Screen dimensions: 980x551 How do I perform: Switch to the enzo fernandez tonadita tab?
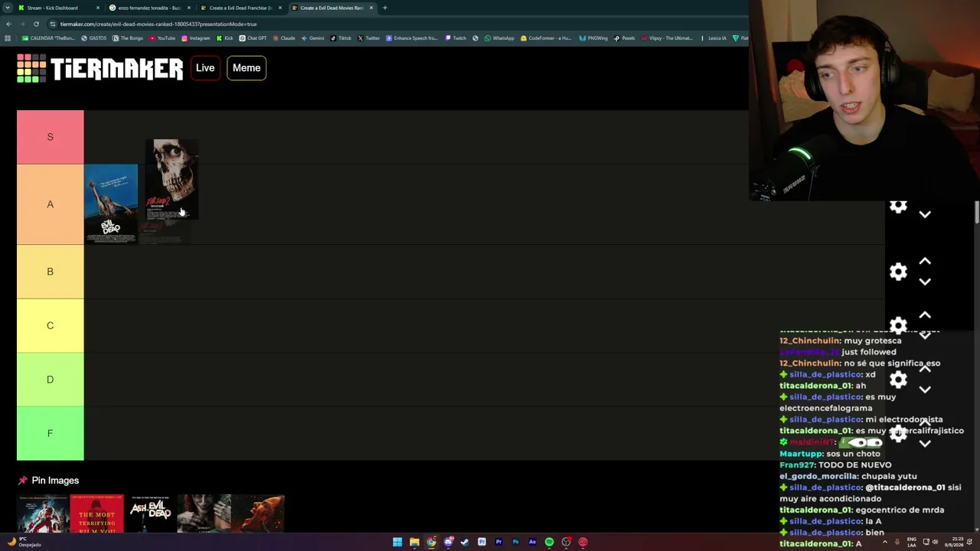point(150,8)
